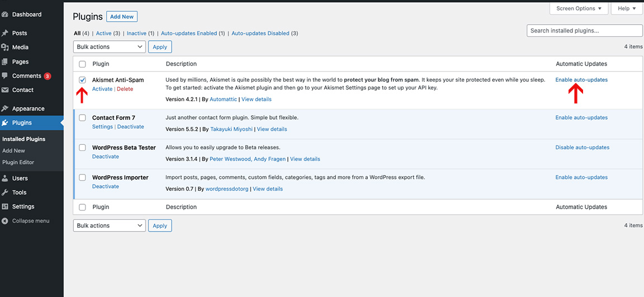Click the Add New button beside Plugins
644x297 pixels.
coord(122,16)
